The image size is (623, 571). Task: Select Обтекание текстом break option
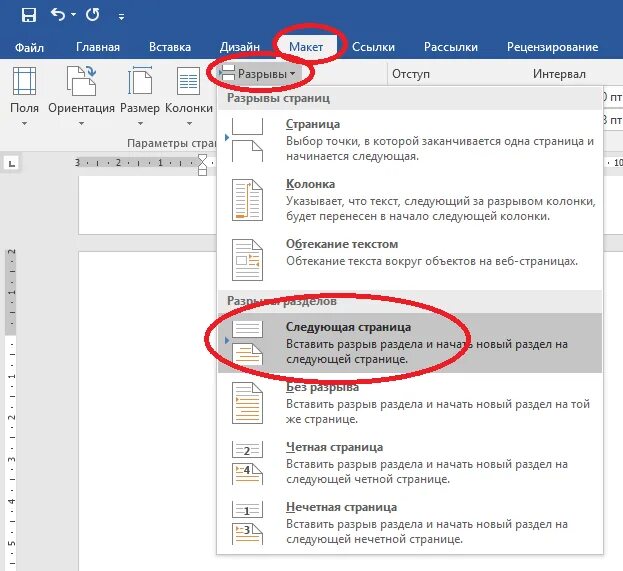pyautogui.click(x=410, y=260)
